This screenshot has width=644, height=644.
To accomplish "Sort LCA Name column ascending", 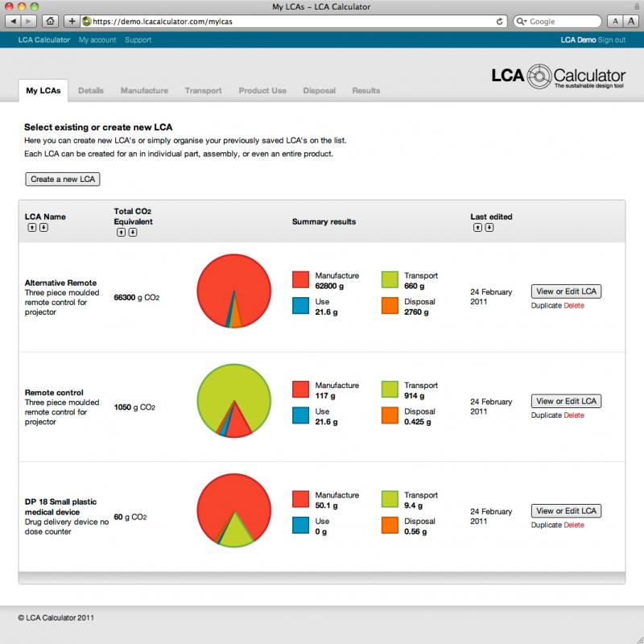I will pyautogui.click(x=33, y=228).
